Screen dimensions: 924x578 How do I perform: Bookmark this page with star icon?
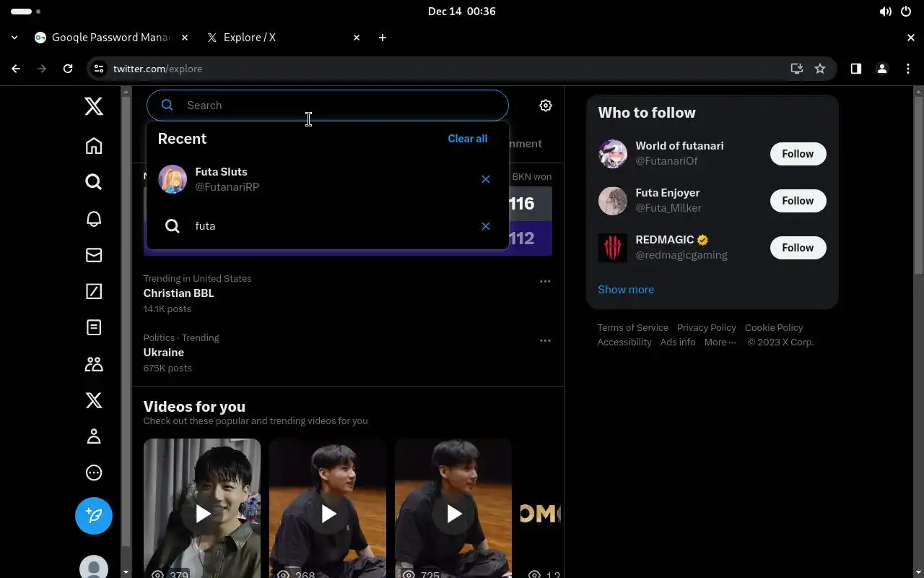click(820, 69)
